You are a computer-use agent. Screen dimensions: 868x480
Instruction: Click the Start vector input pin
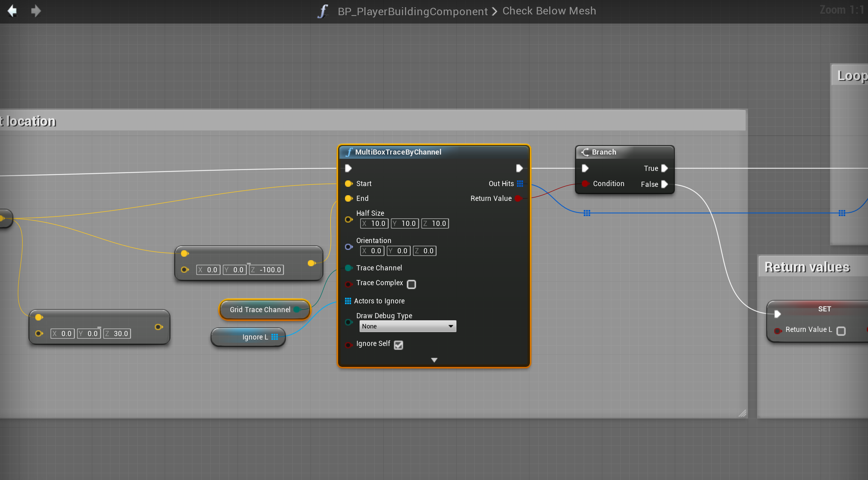click(348, 184)
